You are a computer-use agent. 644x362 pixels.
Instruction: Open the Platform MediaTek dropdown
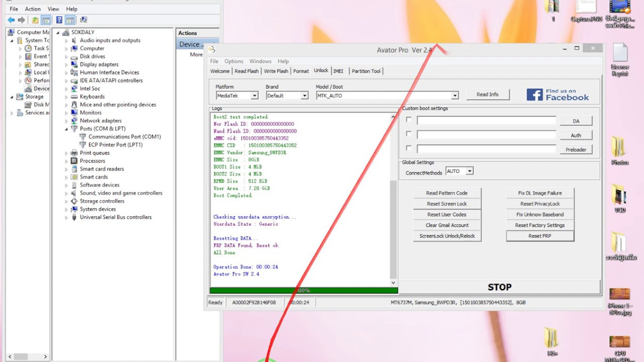click(x=255, y=96)
